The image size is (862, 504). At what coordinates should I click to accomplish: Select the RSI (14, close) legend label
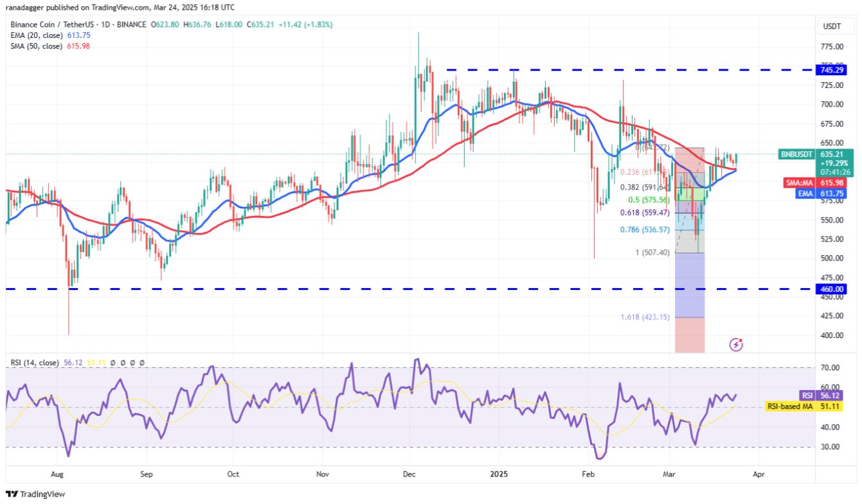[x=33, y=363]
